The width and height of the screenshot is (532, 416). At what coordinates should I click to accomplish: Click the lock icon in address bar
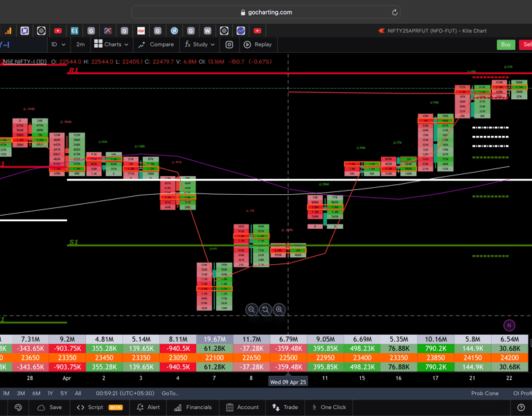point(242,12)
